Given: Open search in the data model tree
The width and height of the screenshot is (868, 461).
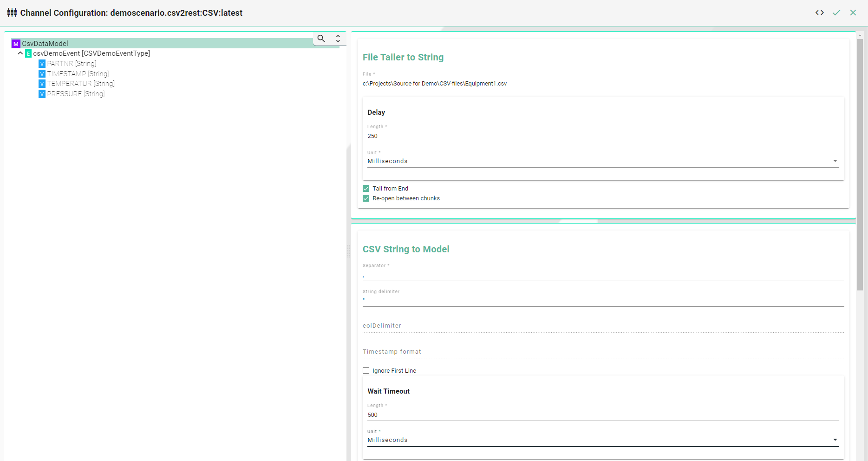Looking at the screenshot, I should point(321,39).
